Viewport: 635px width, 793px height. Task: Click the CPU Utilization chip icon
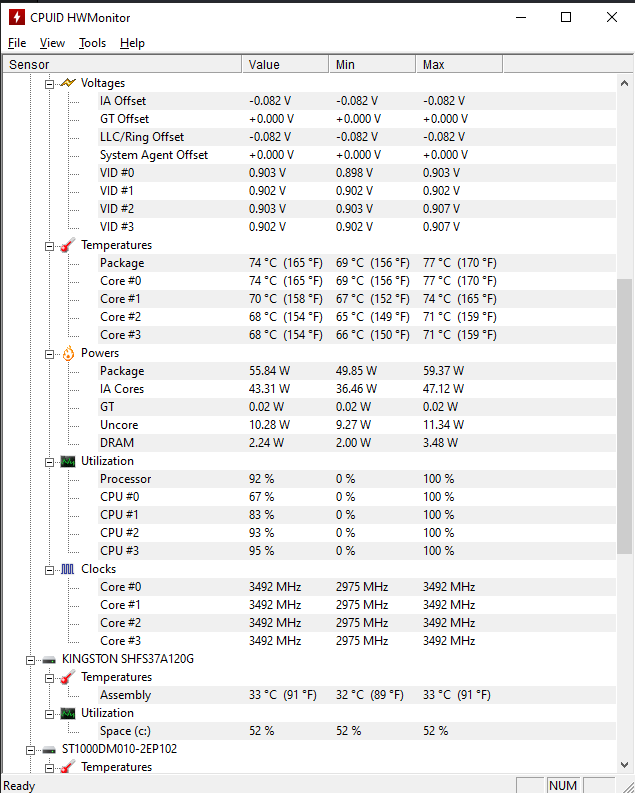point(68,461)
